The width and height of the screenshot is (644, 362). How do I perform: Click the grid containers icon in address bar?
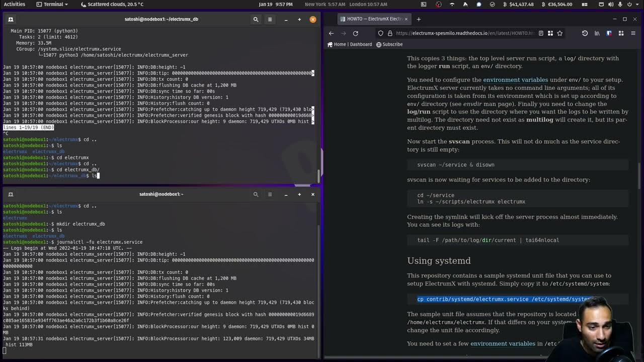[x=550, y=33]
